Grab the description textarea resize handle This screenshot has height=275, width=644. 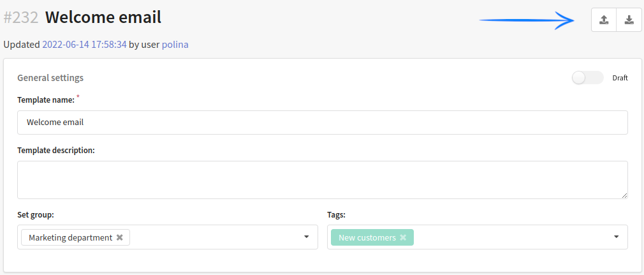[x=624, y=196]
